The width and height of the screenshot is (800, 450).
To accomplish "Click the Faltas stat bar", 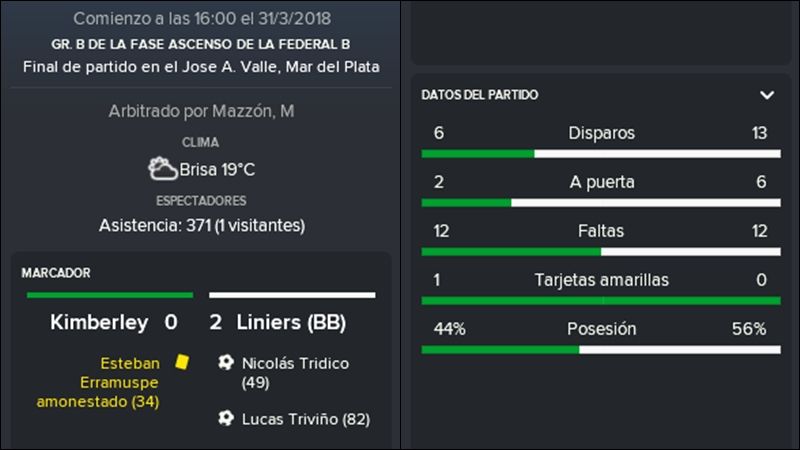I will (x=601, y=252).
